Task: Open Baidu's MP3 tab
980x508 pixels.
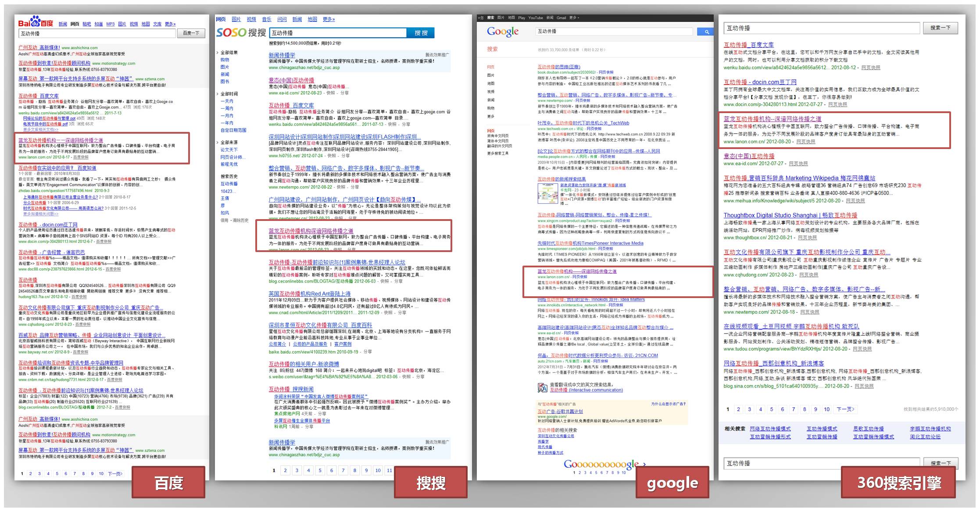Action: point(111,24)
